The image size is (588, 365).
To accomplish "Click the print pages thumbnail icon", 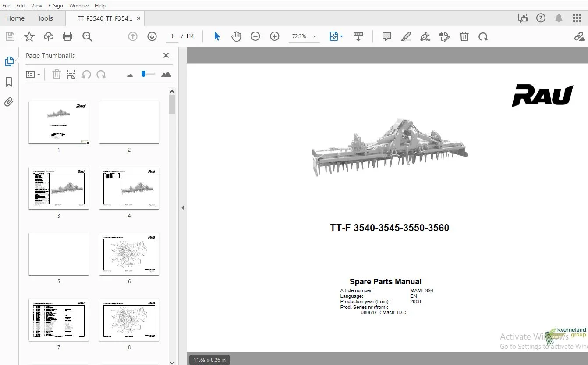I will coord(71,75).
